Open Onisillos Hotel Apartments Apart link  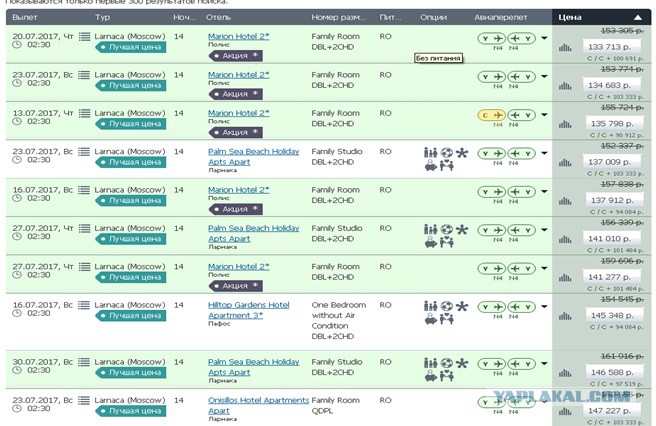[x=258, y=405]
